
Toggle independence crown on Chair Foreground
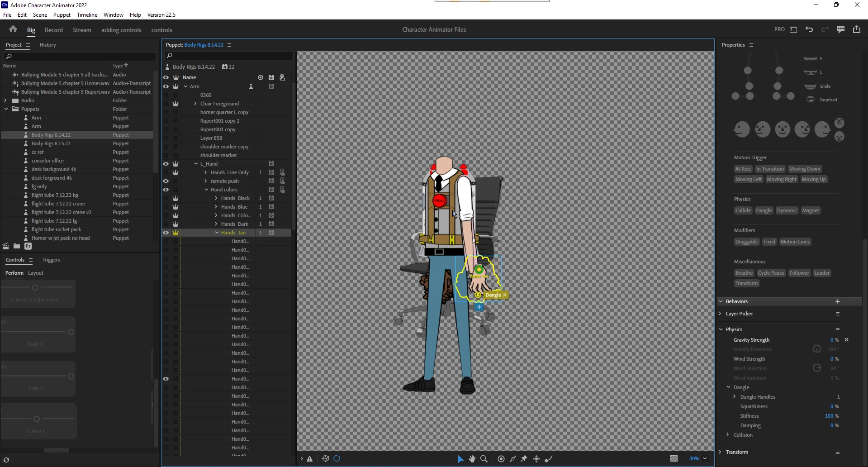175,104
